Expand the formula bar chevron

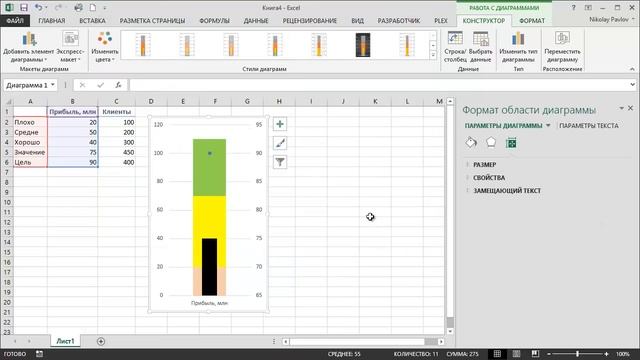click(632, 85)
